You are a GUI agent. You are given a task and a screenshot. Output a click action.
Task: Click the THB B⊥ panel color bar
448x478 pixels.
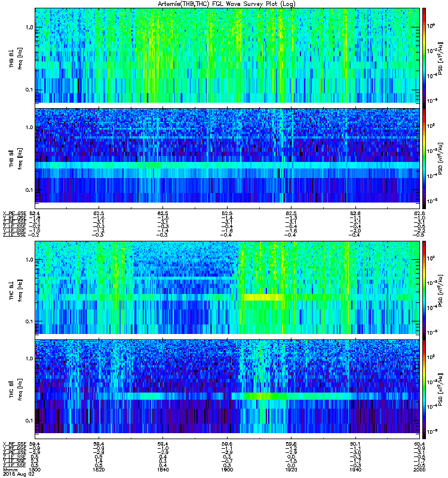pyautogui.click(x=424, y=58)
